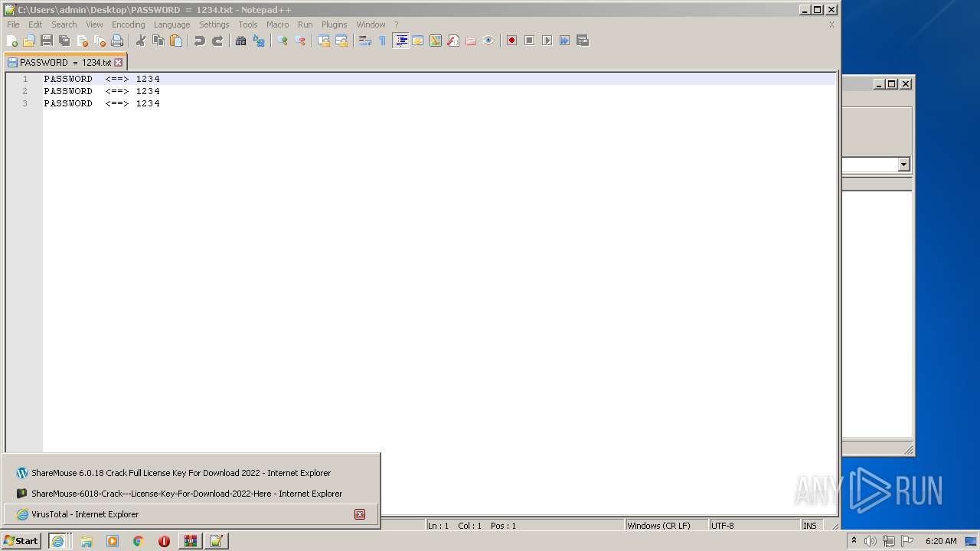Screen dimensions: 980x551
Task: Save the current file with Save icon
Action: [x=47, y=41]
